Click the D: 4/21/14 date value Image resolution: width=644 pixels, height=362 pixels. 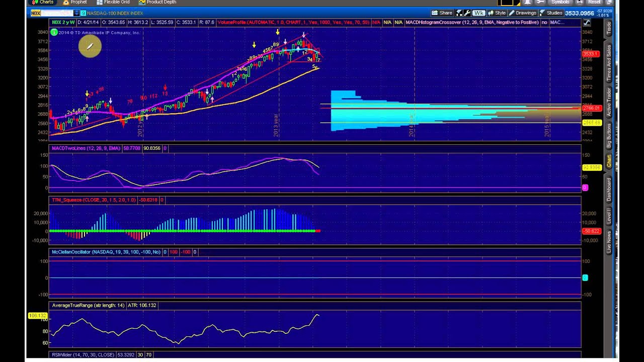(x=89, y=23)
